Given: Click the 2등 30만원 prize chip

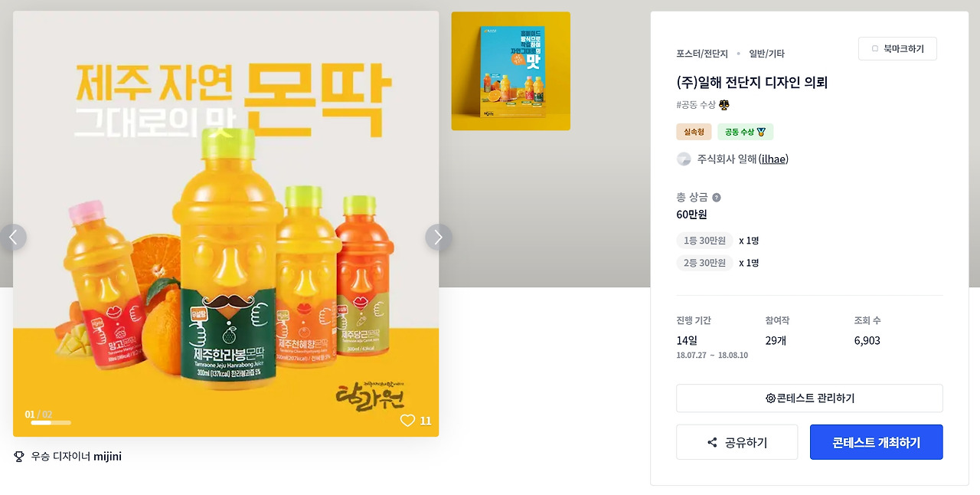Looking at the screenshot, I should (x=704, y=263).
